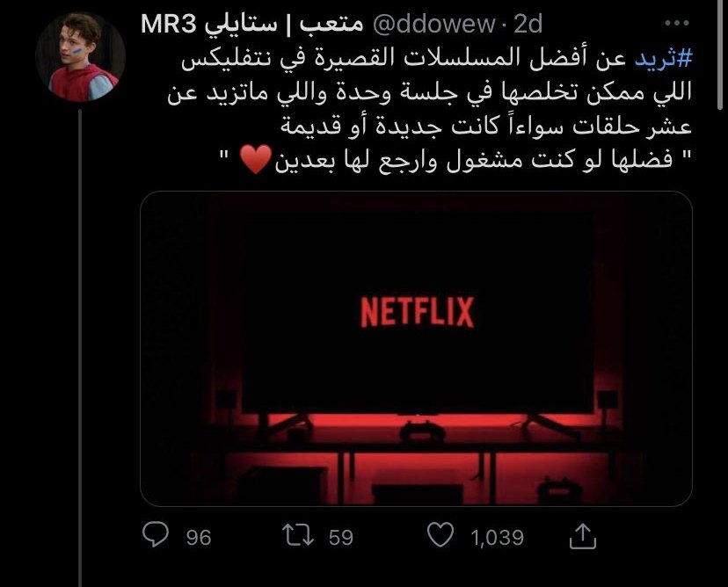The height and width of the screenshot is (587, 728).
Task: Click the tweet's last Arabic text line
Action: tap(456, 160)
